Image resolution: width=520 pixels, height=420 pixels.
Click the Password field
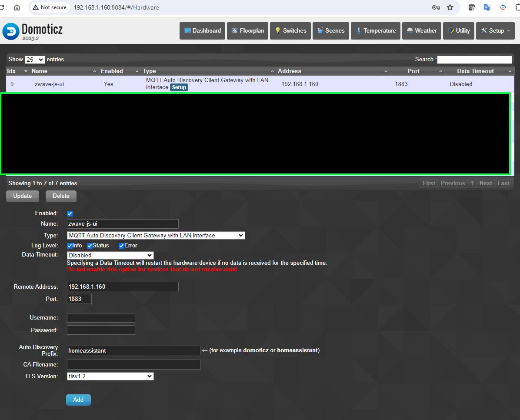[x=101, y=330]
